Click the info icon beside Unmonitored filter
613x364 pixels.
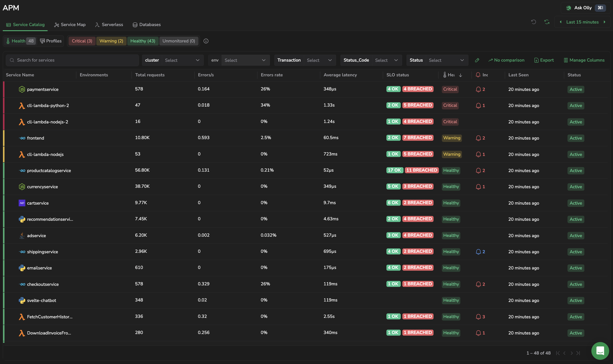coord(206,41)
